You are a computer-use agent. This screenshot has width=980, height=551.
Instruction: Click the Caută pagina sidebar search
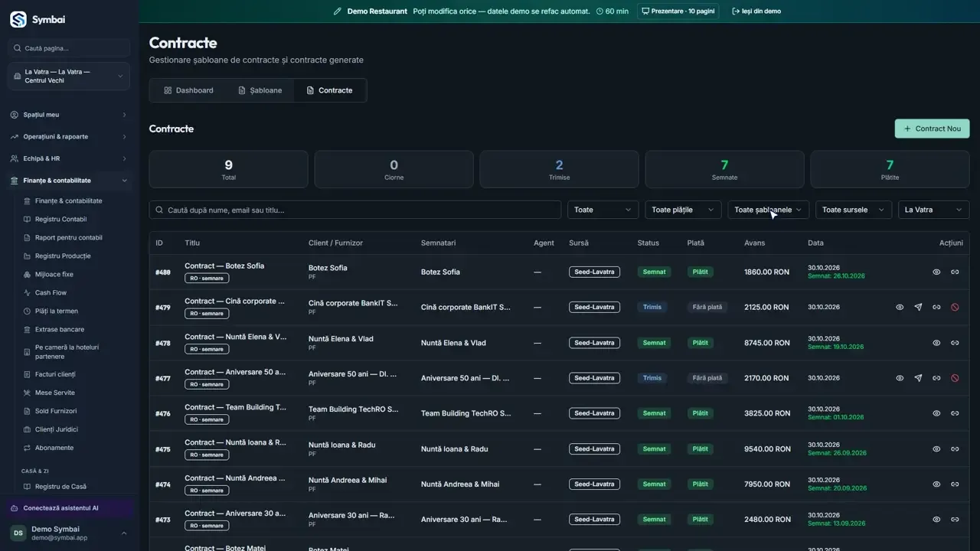coord(69,48)
